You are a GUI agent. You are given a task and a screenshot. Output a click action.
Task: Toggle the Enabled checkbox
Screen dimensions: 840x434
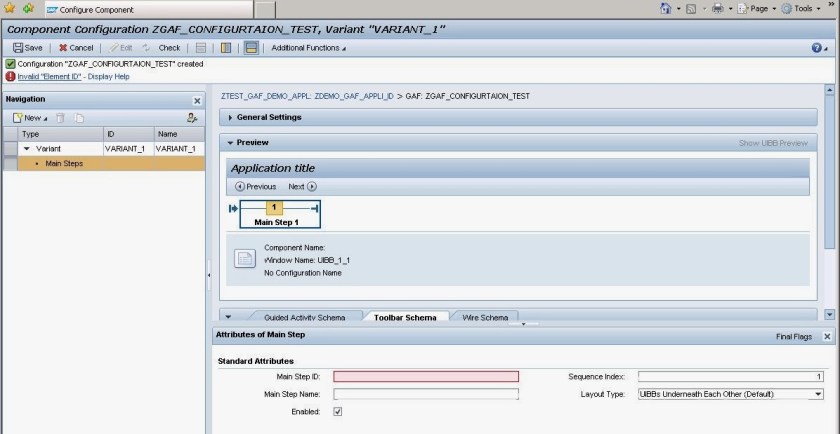click(338, 411)
